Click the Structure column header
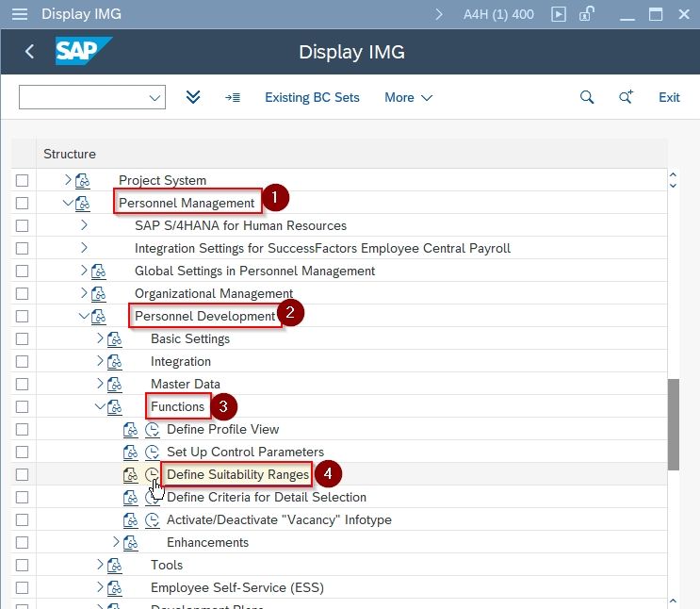 click(x=70, y=155)
